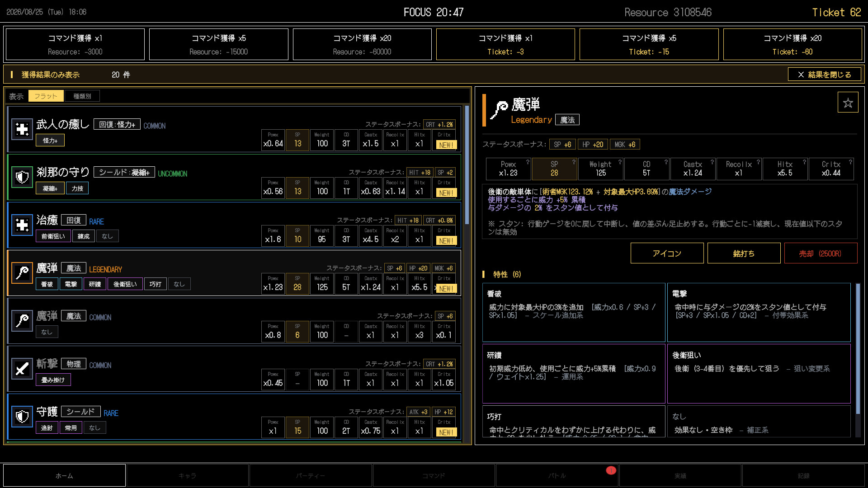Click the 武人の癒し heal cross icon
868x488 pixels.
tap(22, 129)
